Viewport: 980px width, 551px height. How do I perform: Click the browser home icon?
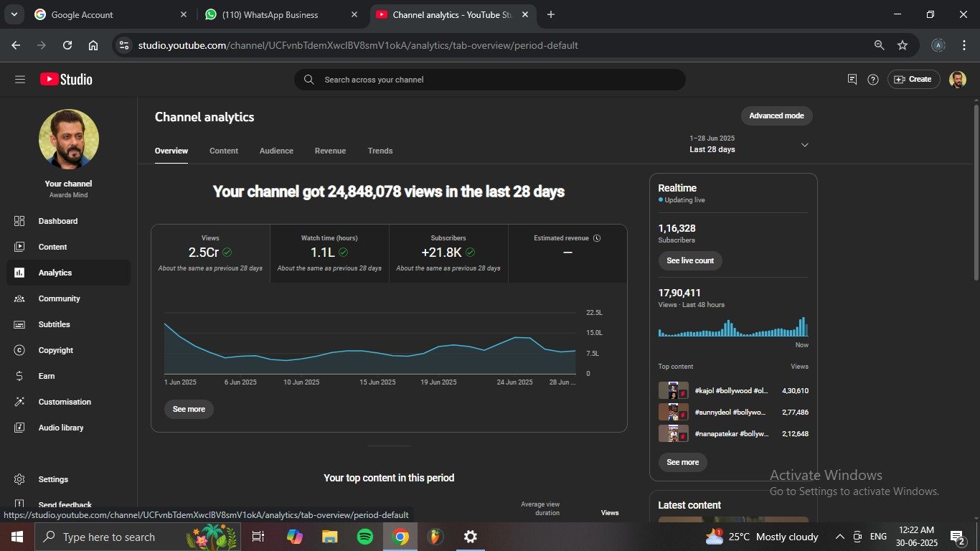(93, 45)
